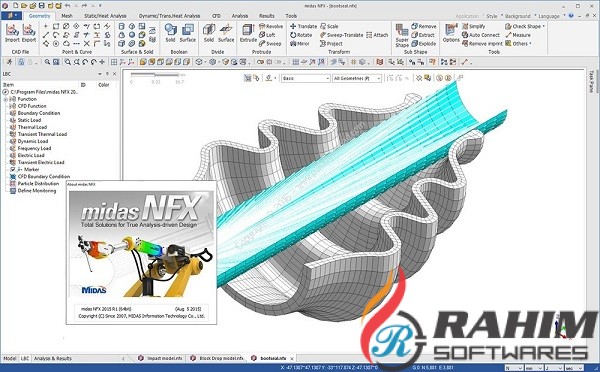This screenshot has width=600, height=372.
Task: Click the Remove Imprint tool
Action: point(482,44)
